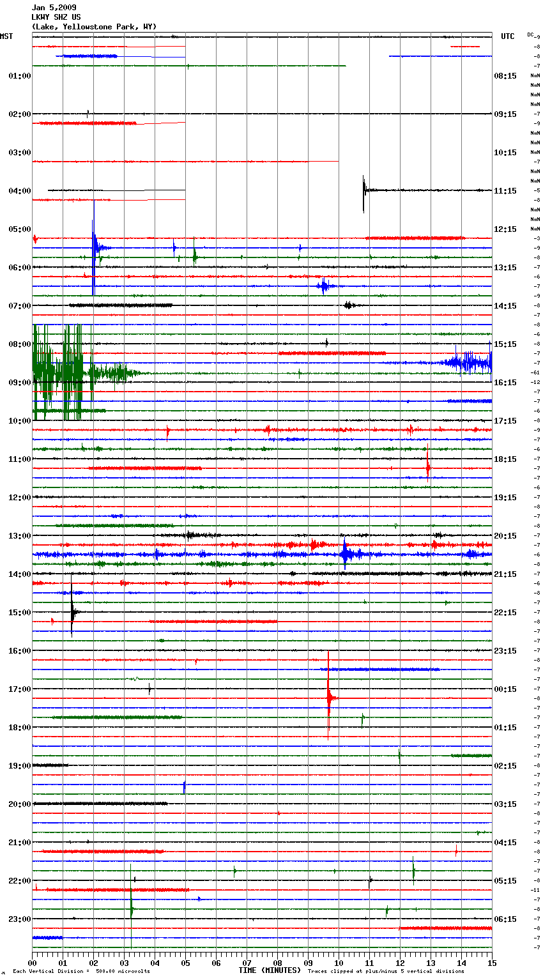Viewport: 543px width, 980px height.
Task: Select the 20:00 MST time label
Action: (x=20, y=804)
